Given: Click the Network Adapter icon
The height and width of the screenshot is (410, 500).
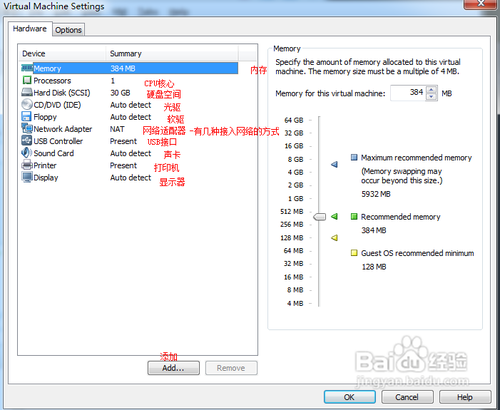Looking at the screenshot, I should pyautogui.click(x=27, y=129).
